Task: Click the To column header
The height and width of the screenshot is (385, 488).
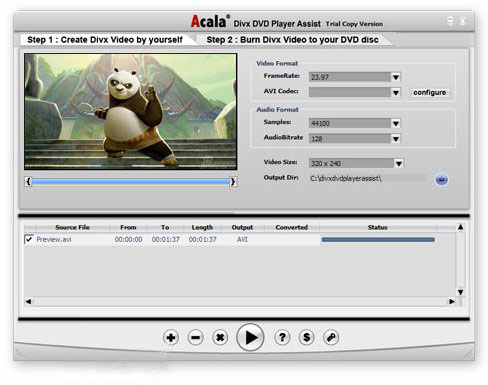Action: 165,227
